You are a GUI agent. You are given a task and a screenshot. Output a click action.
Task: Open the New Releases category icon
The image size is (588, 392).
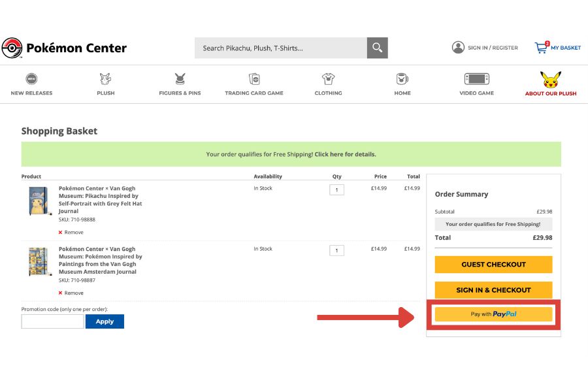31,79
